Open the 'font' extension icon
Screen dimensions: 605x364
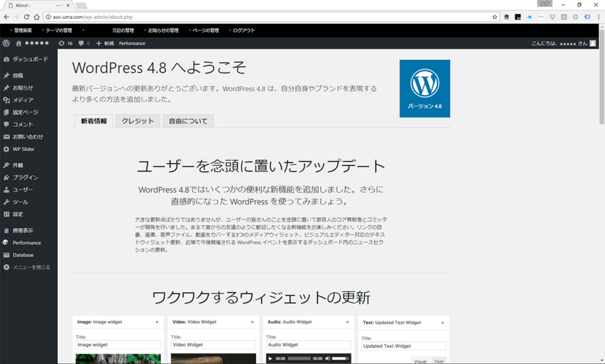(541, 17)
